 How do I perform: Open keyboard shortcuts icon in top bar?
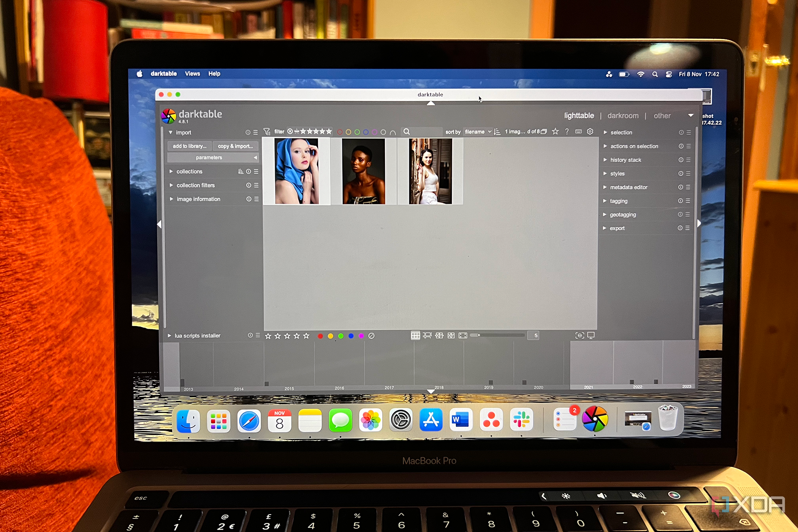coord(578,131)
